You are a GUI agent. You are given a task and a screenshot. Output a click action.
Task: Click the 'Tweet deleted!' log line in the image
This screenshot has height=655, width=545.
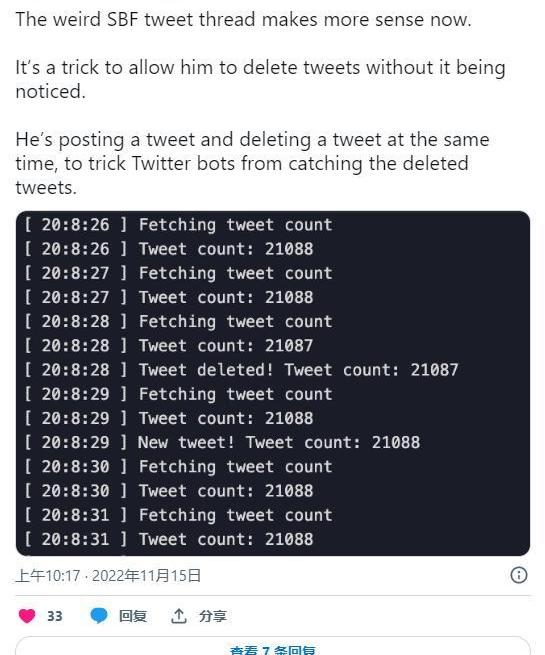[x=241, y=370]
